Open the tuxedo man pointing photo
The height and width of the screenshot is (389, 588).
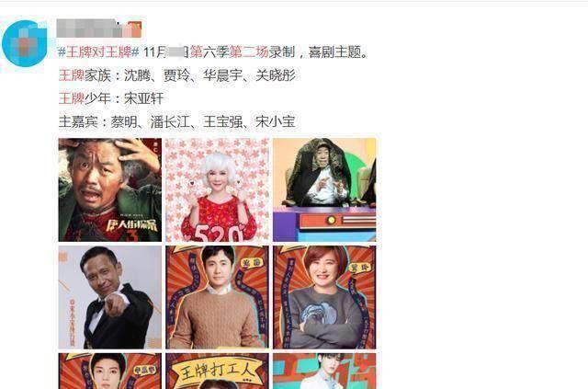(x=110, y=297)
